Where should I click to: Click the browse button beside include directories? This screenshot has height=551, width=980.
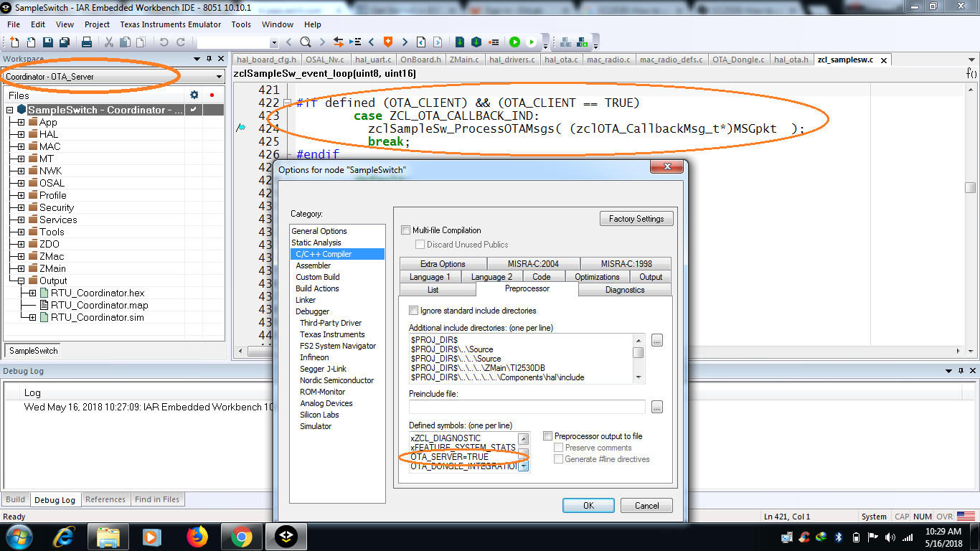[657, 340]
